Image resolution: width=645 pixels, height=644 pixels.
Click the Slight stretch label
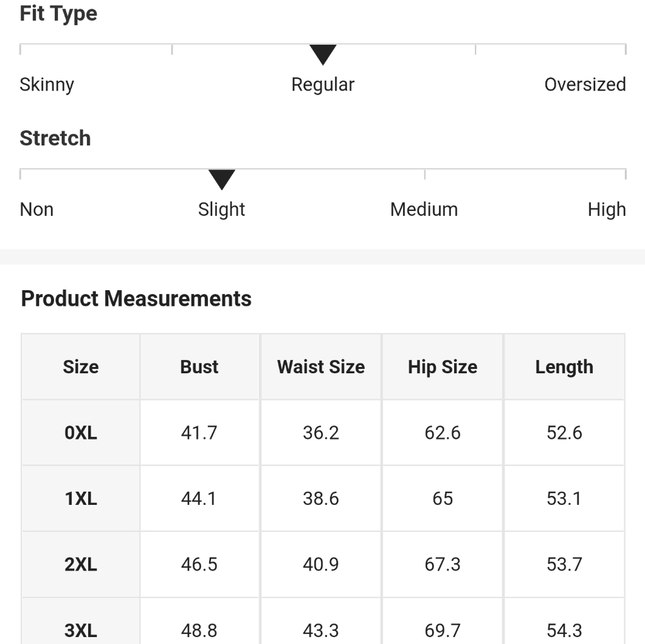pos(222,210)
